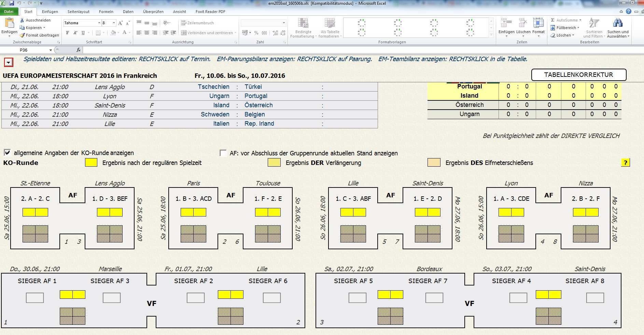644x335 pixels.
Task: Open Suchen und Auswählen binoculars tool
Action: pos(618,24)
